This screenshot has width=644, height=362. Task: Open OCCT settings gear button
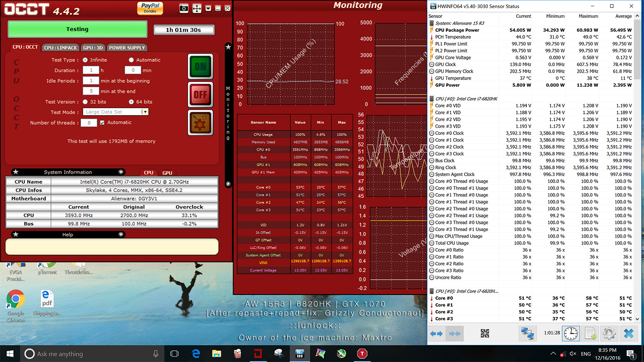(200, 122)
